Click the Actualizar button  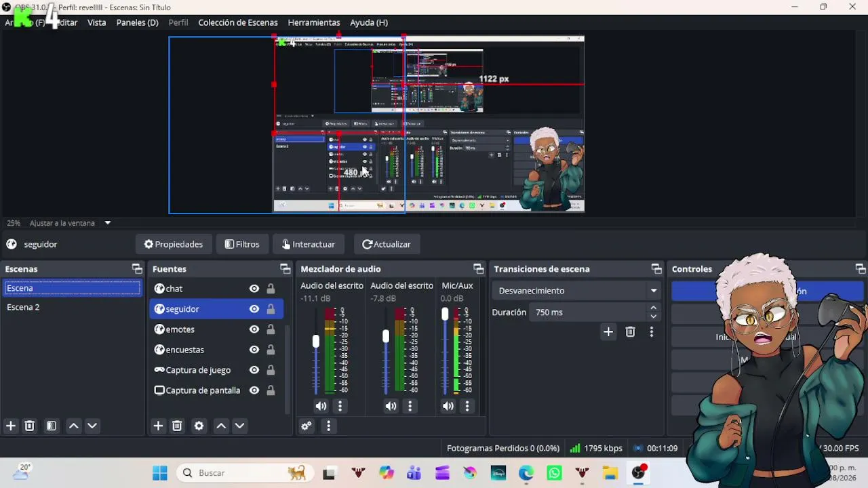(x=387, y=244)
